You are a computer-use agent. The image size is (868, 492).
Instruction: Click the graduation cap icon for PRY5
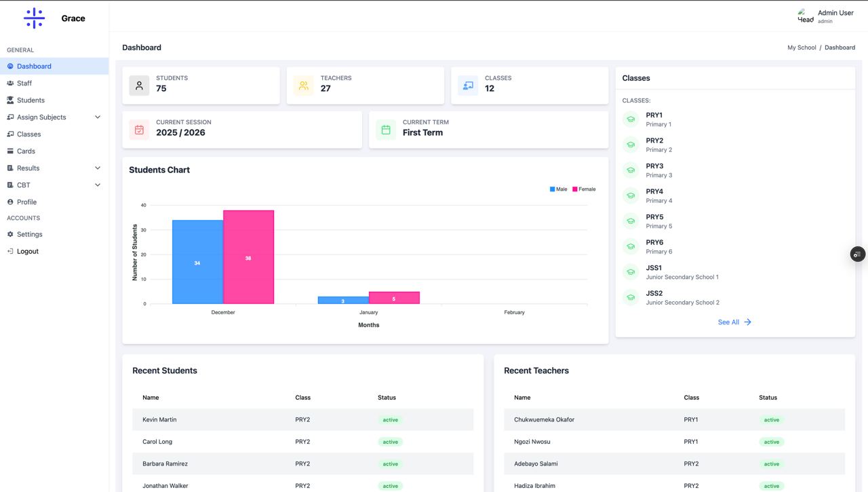coord(631,221)
